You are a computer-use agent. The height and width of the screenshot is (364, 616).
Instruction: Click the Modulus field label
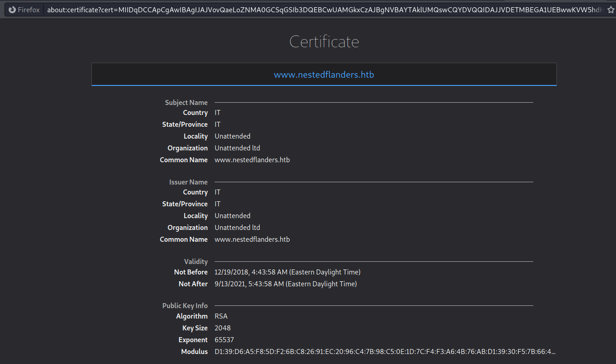pyautogui.click(x=195, y=352)
